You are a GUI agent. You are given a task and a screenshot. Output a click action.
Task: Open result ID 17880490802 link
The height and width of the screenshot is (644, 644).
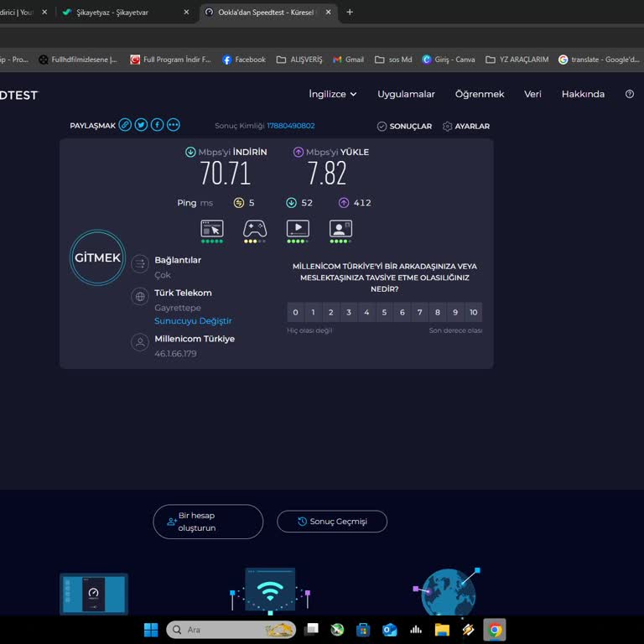[291, 126]
